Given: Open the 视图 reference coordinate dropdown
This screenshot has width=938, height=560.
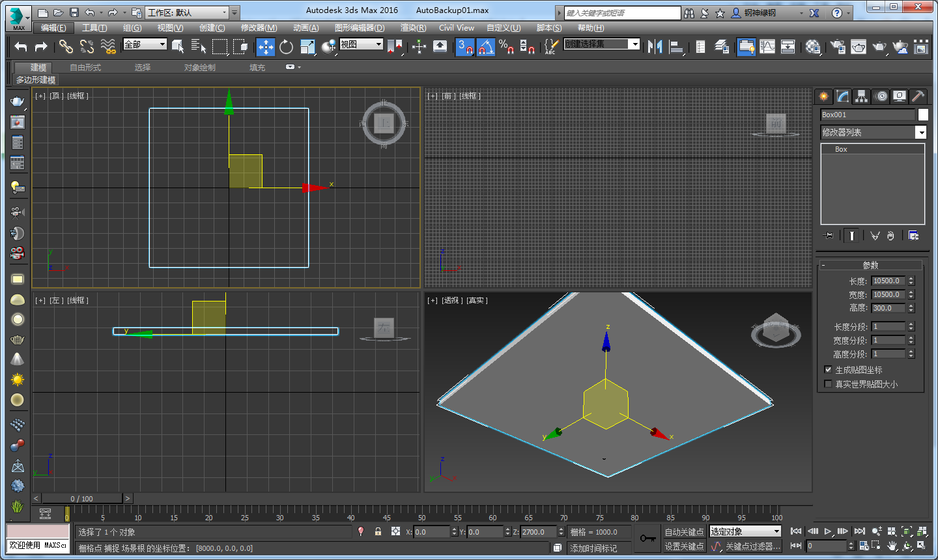Looking at the screenshot, I should click(x=361, y=44).
